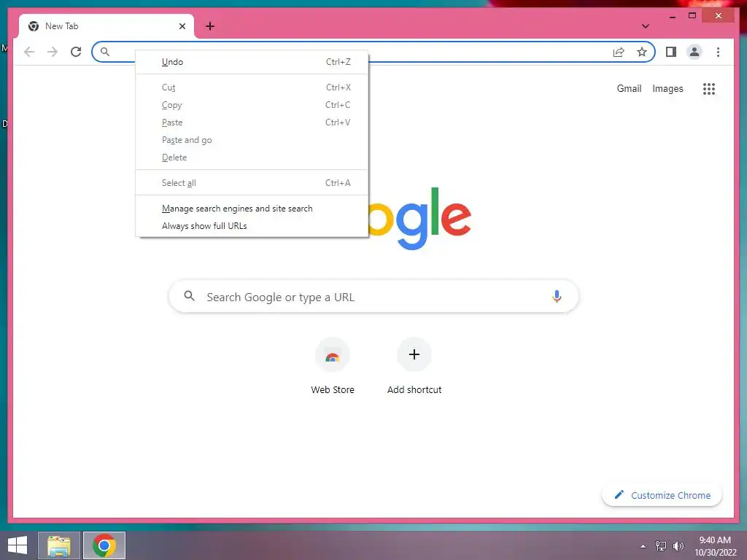Open a new tab with the plus button

pos(210,26)
